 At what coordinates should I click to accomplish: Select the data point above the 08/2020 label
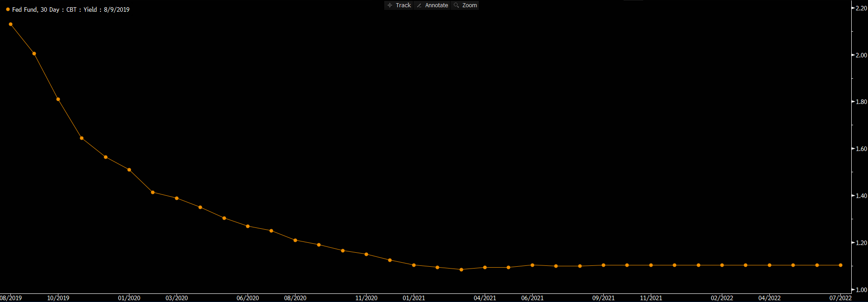click(295, 241)
